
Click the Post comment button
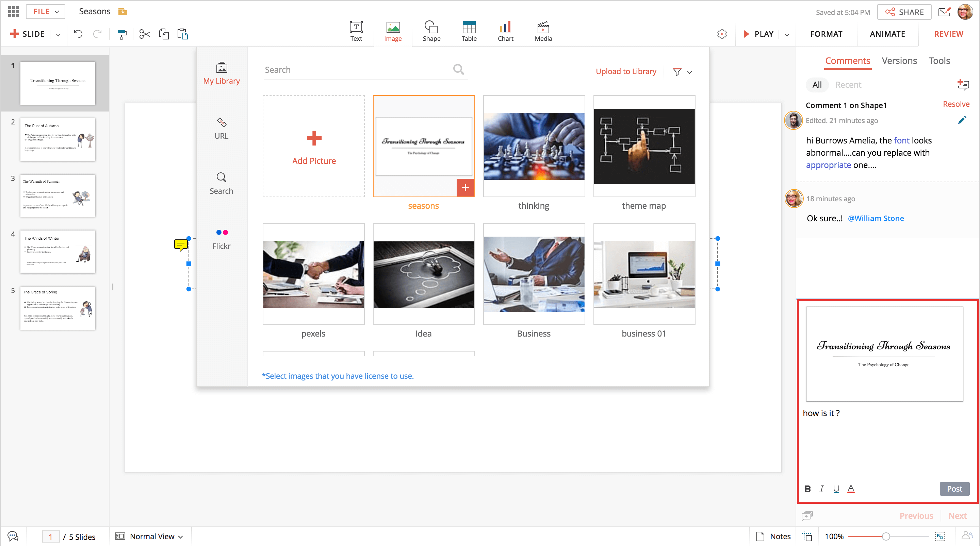pos(954,489)
